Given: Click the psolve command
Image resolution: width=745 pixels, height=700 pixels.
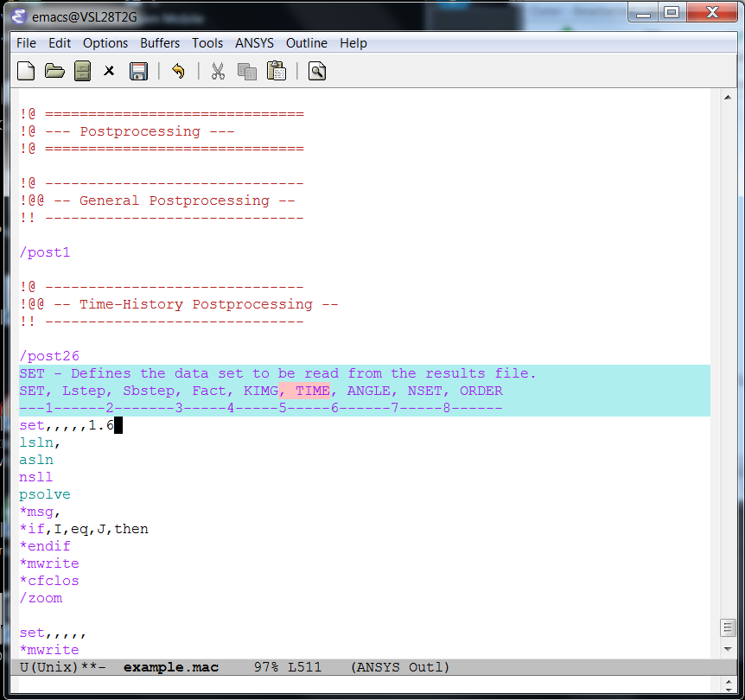Looking at the screenshot, I should (x=45, y=494).
